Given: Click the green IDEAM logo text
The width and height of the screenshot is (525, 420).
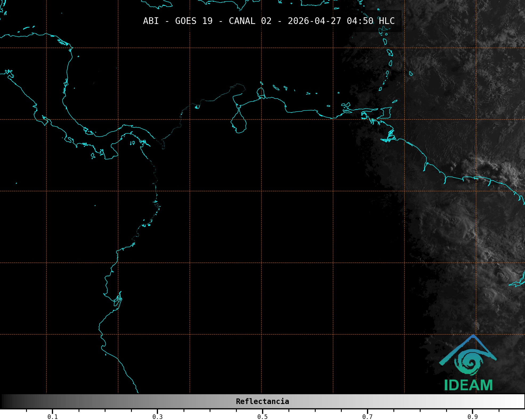Looking at the screenshot, I should point(468,385).
